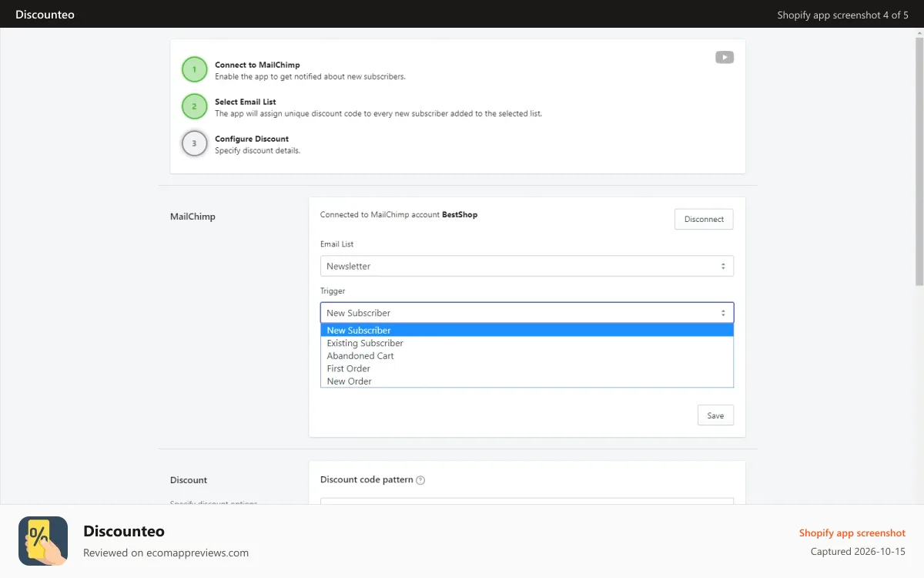Viewport: 924px width, 578px height.
Task: Click the Discounteo app logo icon
Action: [x=43, y=541]
